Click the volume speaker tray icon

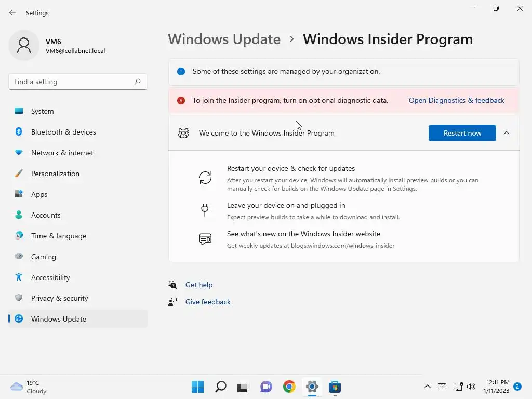[x=471, y=387]
